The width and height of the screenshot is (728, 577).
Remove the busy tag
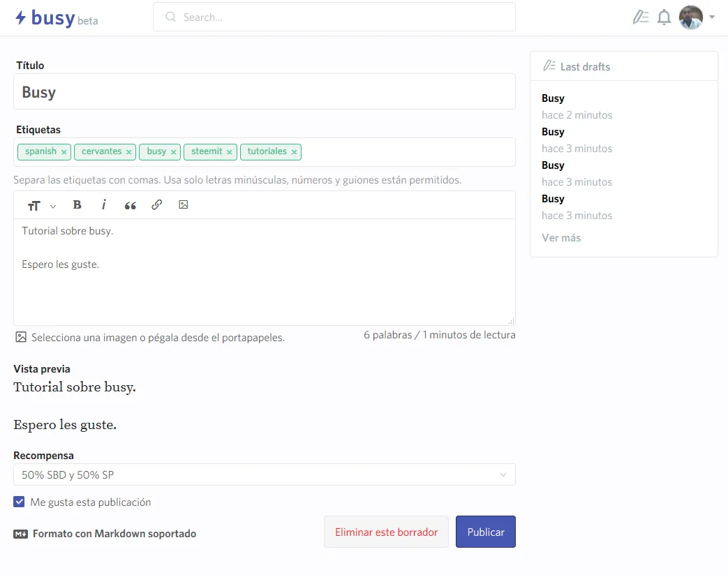(x=173, y=152)
